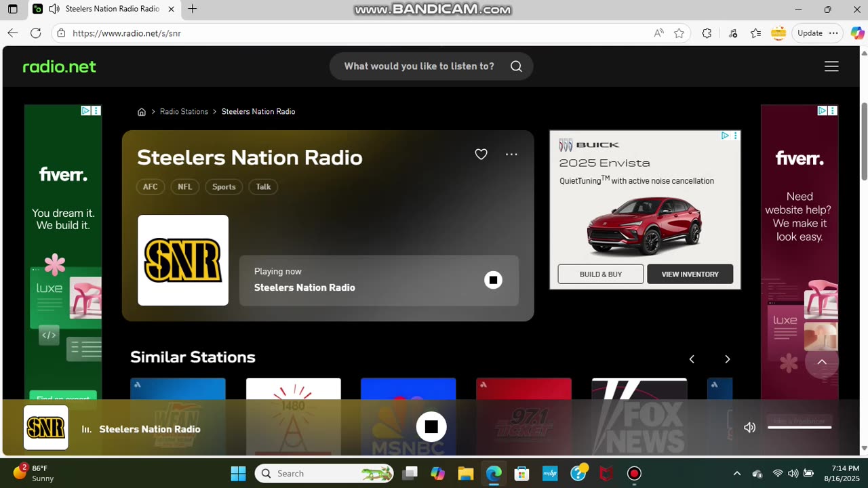Refresh the page
Viewport: 868px width, 488px height.
36,33
